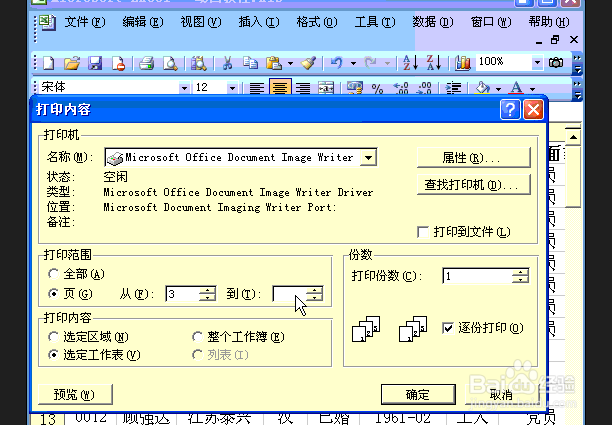Viewport: 612px width, 425px height.
Task: Open the font size 12 dropdown
Action: (x=232, y=88)
